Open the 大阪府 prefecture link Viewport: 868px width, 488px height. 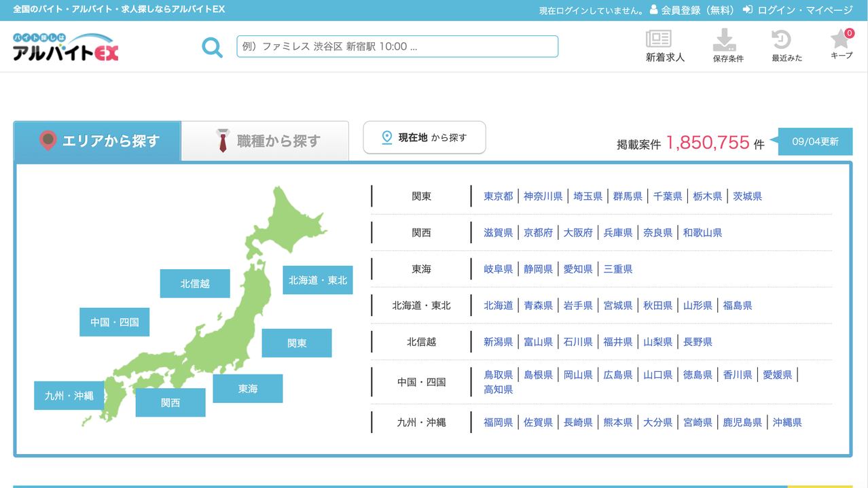tap(578, 232)
